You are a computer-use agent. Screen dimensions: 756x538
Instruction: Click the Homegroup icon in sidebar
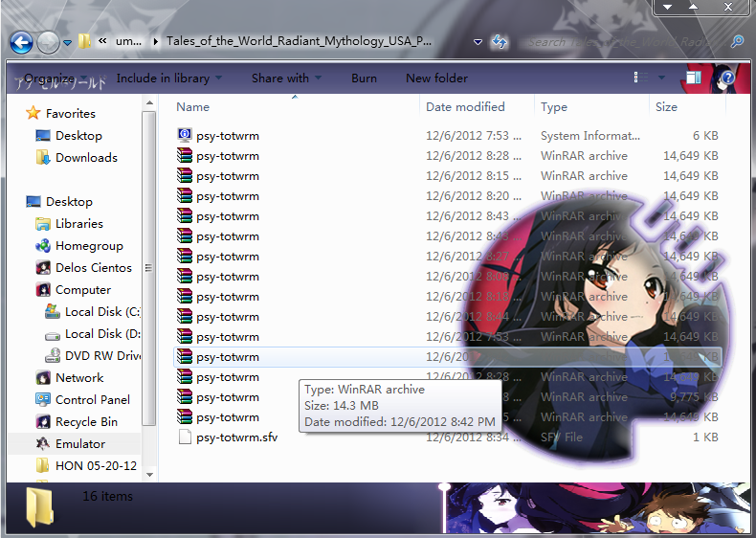pos(43,246)
